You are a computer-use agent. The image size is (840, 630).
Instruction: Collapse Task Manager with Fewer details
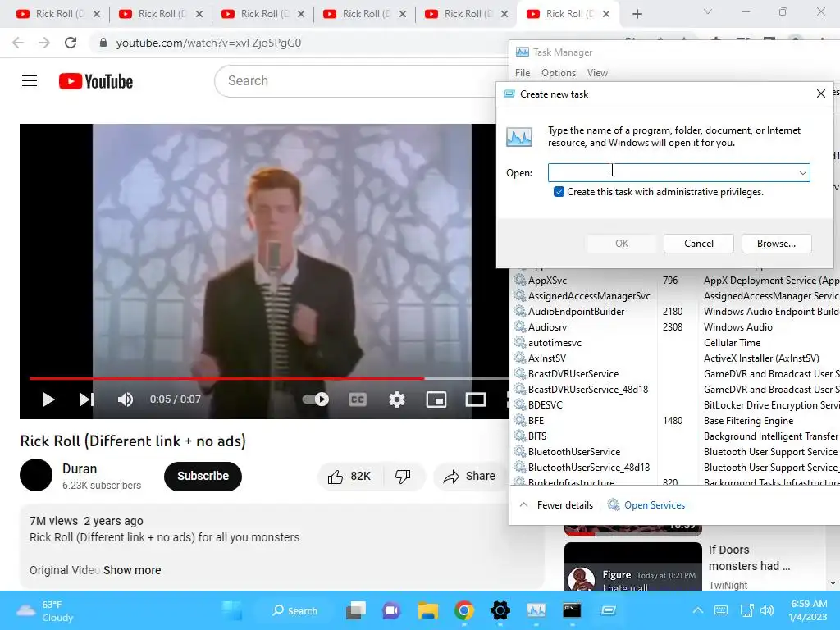(557, 505)
